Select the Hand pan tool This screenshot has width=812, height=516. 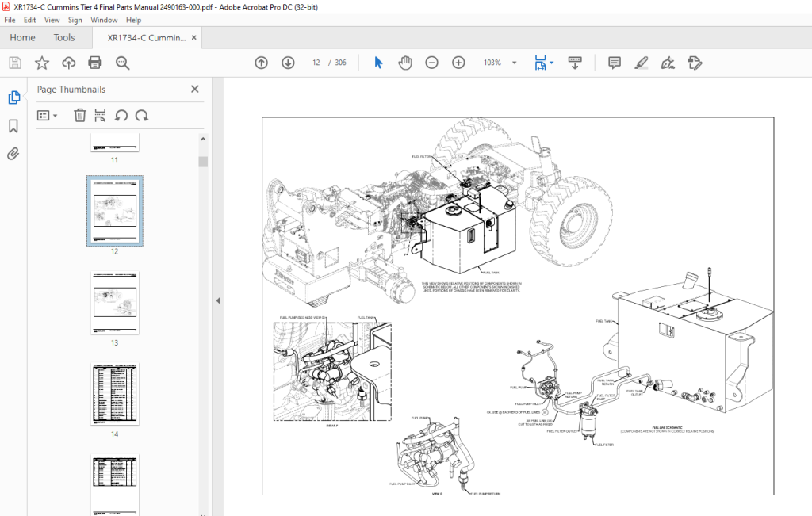pos(405,63)
